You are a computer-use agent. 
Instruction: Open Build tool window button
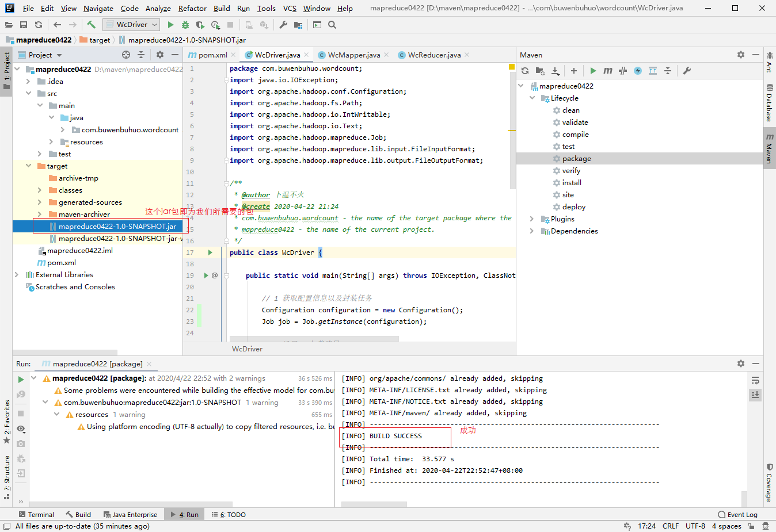[x=78, y=514]
